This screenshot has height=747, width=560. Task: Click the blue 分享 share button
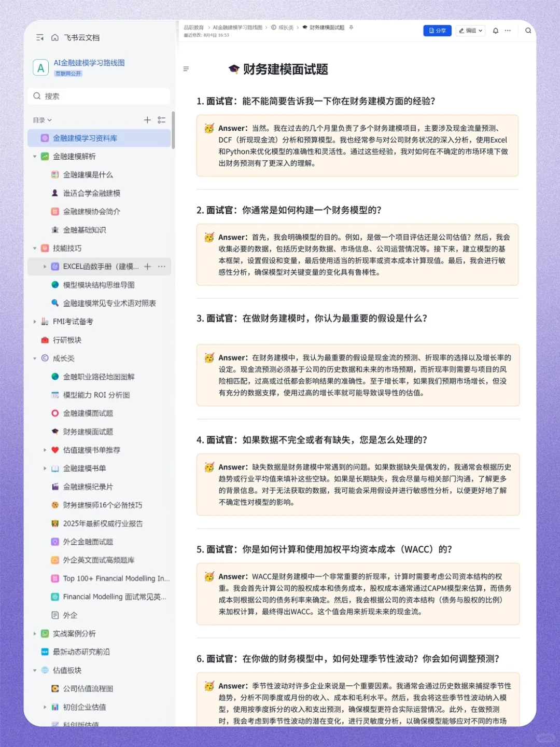(437, 31)
